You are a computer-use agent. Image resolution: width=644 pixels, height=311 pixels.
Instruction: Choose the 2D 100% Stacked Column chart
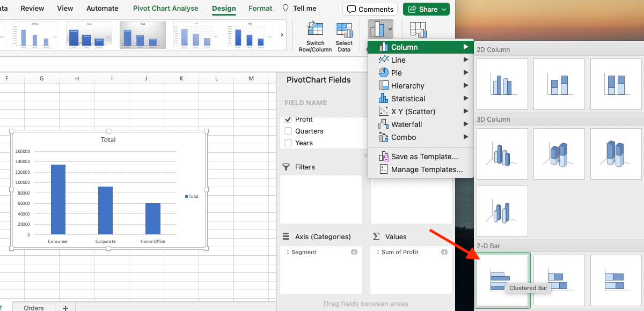coord(616,84)
